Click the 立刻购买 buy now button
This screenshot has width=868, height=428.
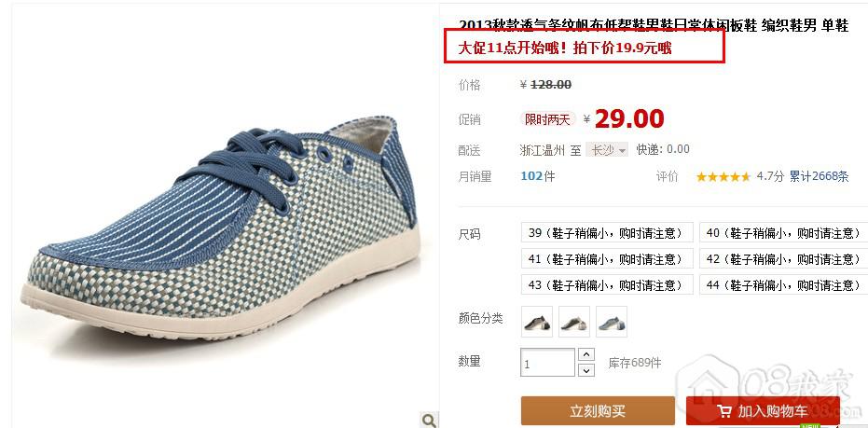pos(598,411)
